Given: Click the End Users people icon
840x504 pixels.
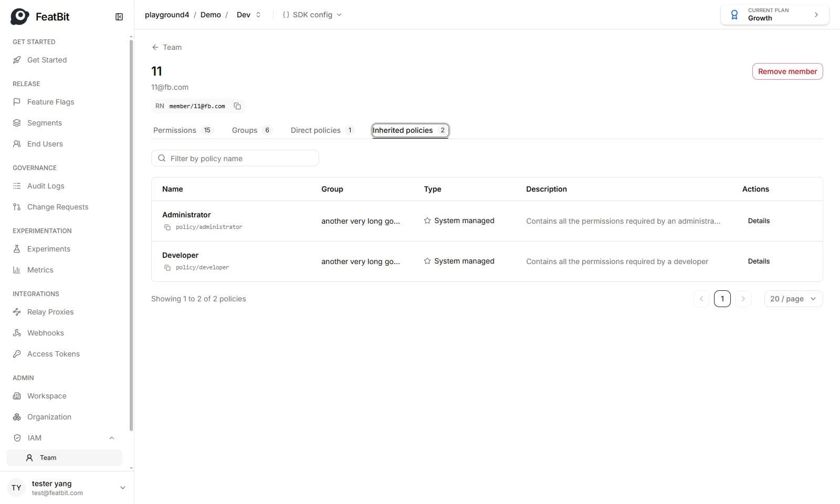Looking at the screenshot, I should (x=17, y=144).
